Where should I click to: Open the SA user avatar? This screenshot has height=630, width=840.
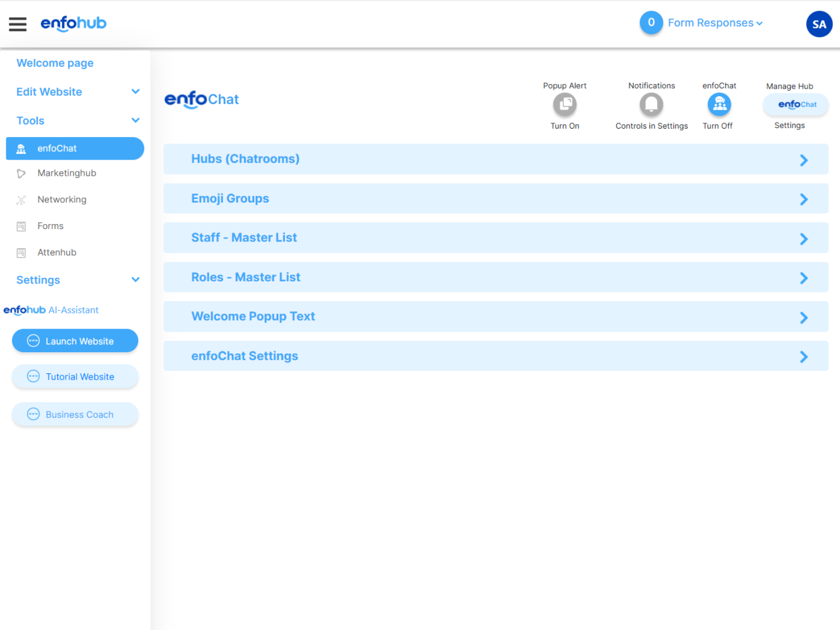coord(818,24)
